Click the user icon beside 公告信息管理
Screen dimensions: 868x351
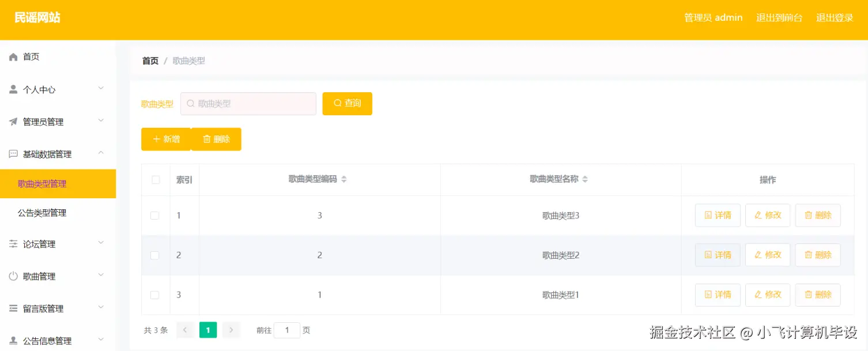click(13, 341)
